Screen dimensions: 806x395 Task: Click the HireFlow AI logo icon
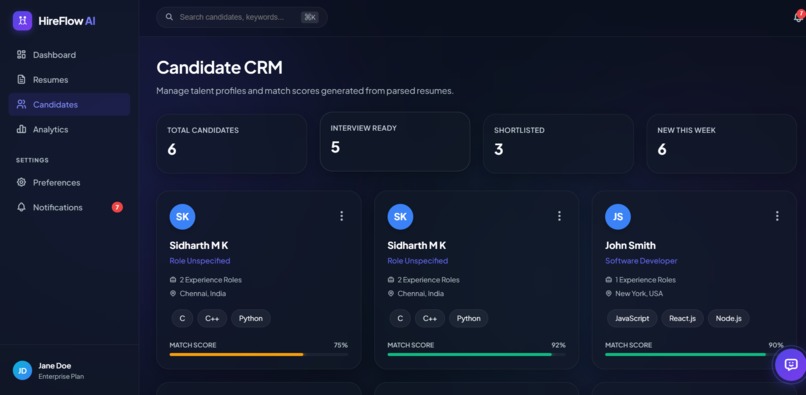click(x=23, y=21)
